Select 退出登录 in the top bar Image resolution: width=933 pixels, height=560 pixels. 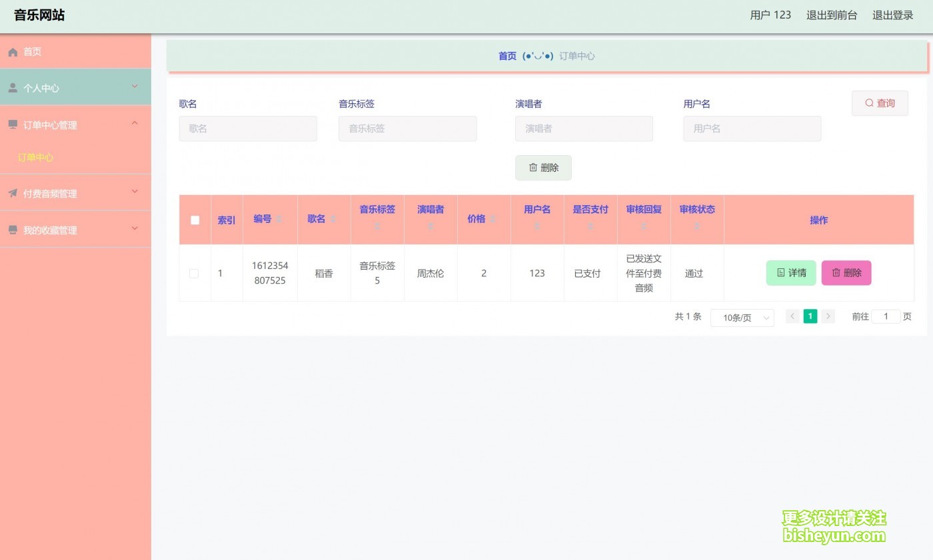pos(892,15)
